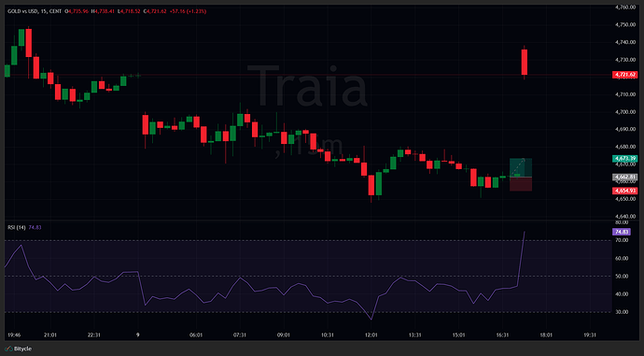
Task: Click the High value H4,738.41
Action: pos(103,11)
